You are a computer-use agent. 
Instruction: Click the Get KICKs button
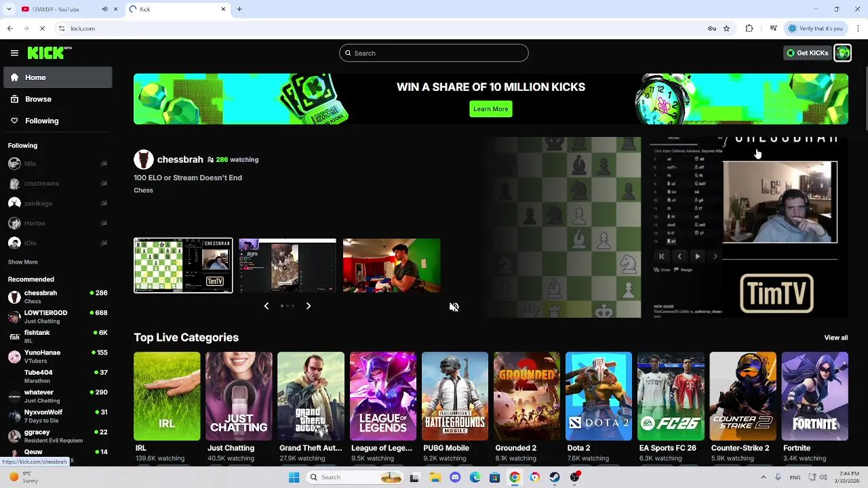point(807,53)
